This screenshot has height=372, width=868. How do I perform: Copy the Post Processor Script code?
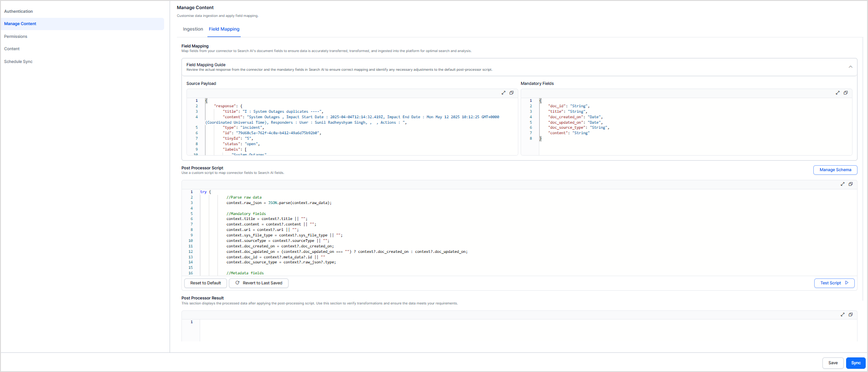tap(851, 184)
